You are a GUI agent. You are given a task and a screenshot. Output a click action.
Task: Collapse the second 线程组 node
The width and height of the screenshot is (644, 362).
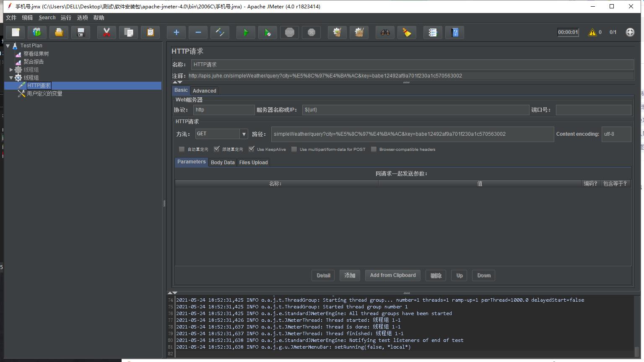click(11, 78)
